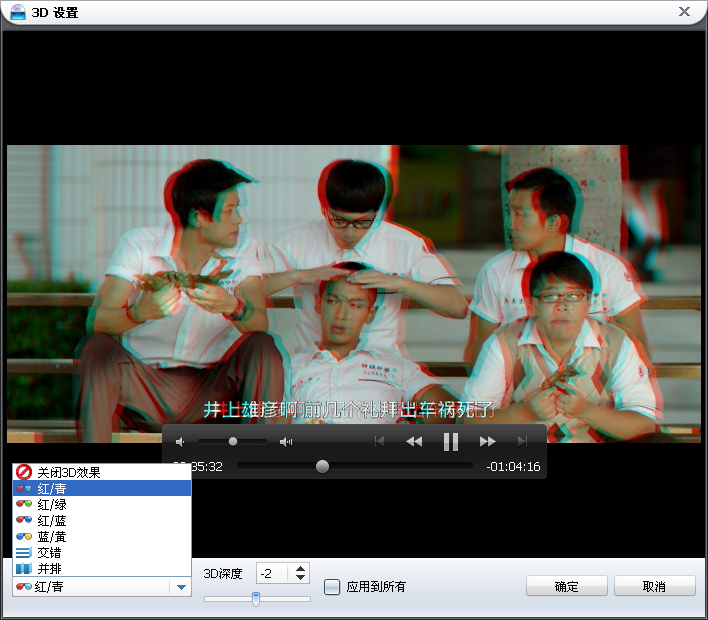Decrease 3D depth with down arrow
Screen dimensions: 708x620
[300, 578]
